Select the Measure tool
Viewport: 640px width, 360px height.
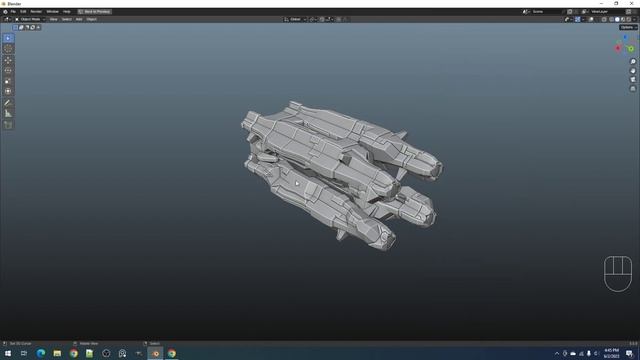click(x=8, y=113)
